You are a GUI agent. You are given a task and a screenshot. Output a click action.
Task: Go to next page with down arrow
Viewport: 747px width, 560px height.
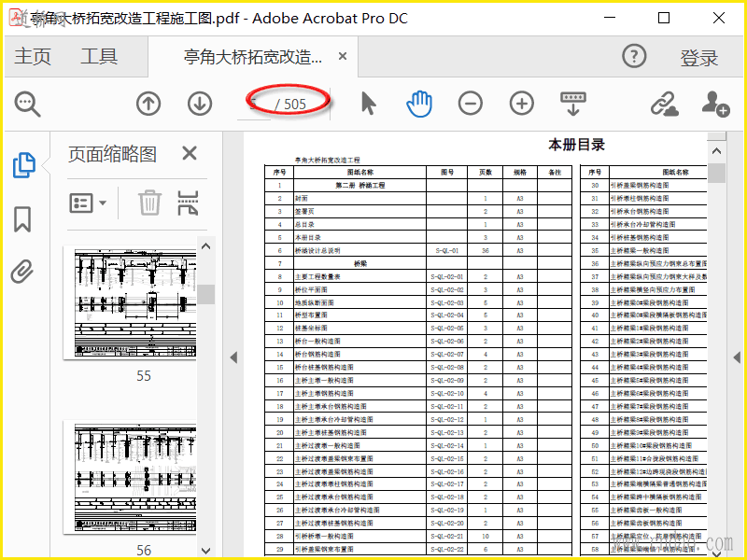pyautogui.click(x=200, y=104)
